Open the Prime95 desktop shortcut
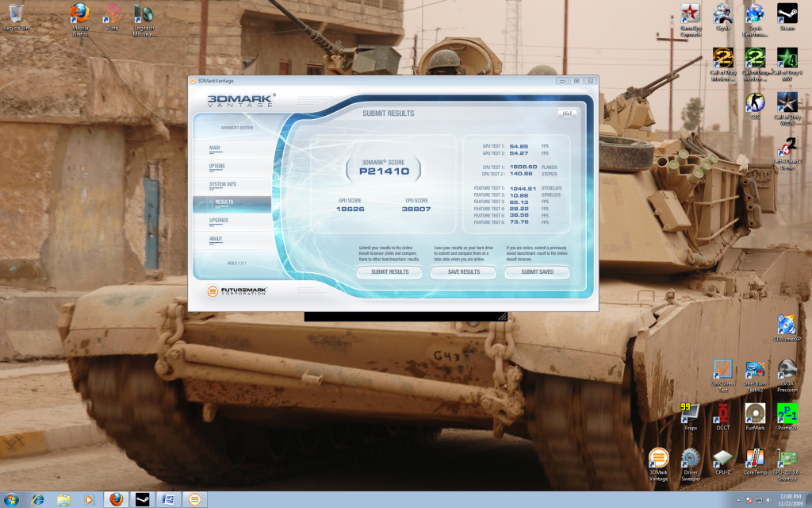 pyautogui.click(x=787, y=418)
